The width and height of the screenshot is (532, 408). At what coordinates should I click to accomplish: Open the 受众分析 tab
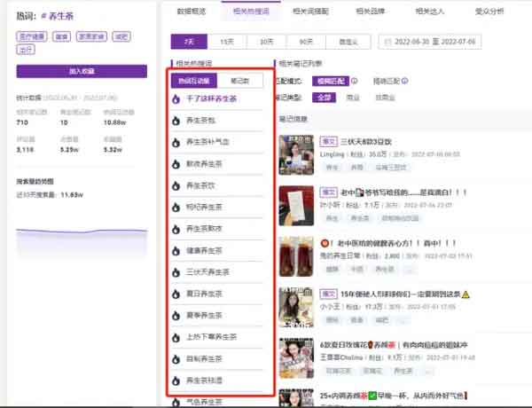click(489, 12)
